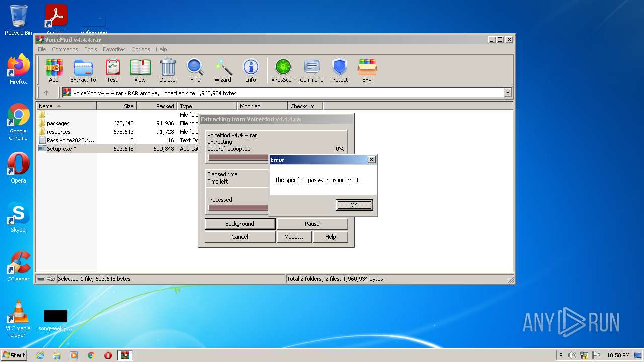Select the resources folder row
Image resolution: width=644 pixels, height=362 pixels.
(118, 132)
